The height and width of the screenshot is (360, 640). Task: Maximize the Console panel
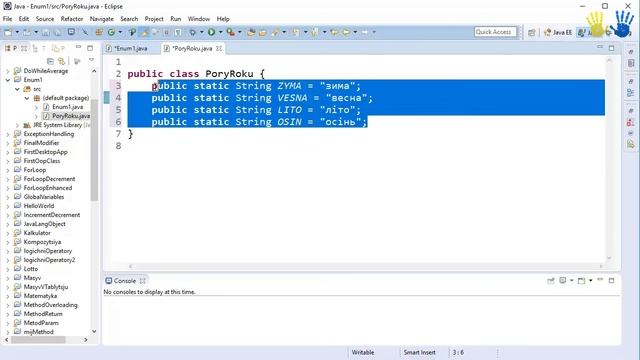(x=611, y=280)
